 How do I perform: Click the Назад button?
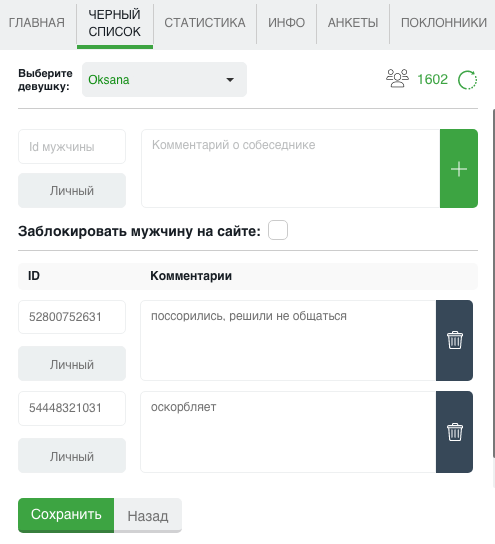pyautogui.click(x=148, y=516)
